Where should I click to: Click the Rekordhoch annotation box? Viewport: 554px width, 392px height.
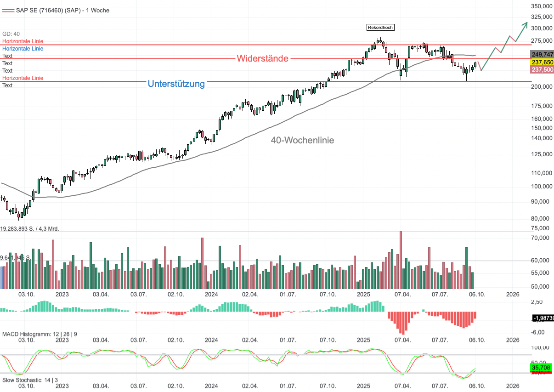[381, 28]
